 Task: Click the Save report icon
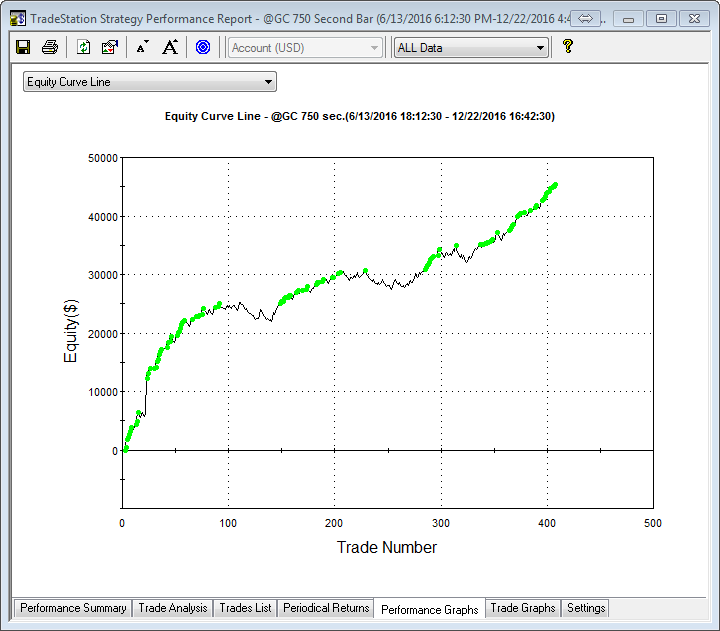(x=23, y=47)
